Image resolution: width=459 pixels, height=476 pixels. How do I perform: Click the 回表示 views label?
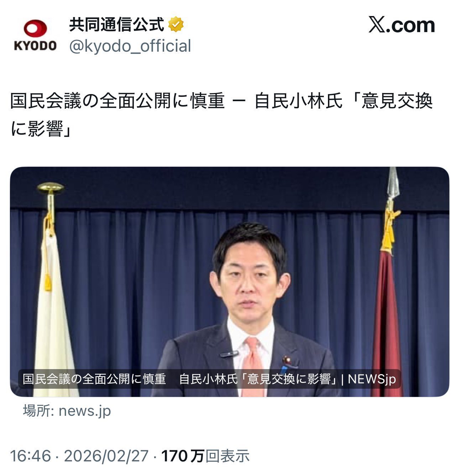pyautogui.click(x=227, y=456)
